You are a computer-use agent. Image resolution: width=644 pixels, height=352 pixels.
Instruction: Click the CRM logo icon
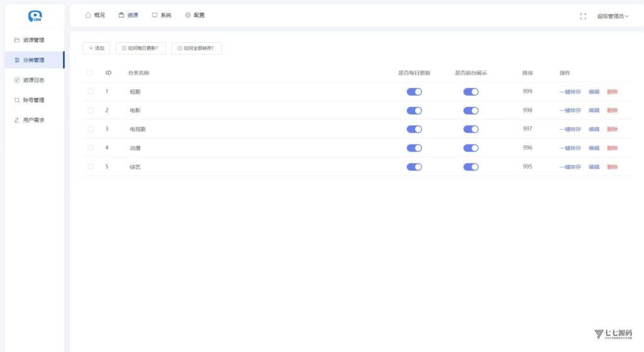[x=35, y=16]
